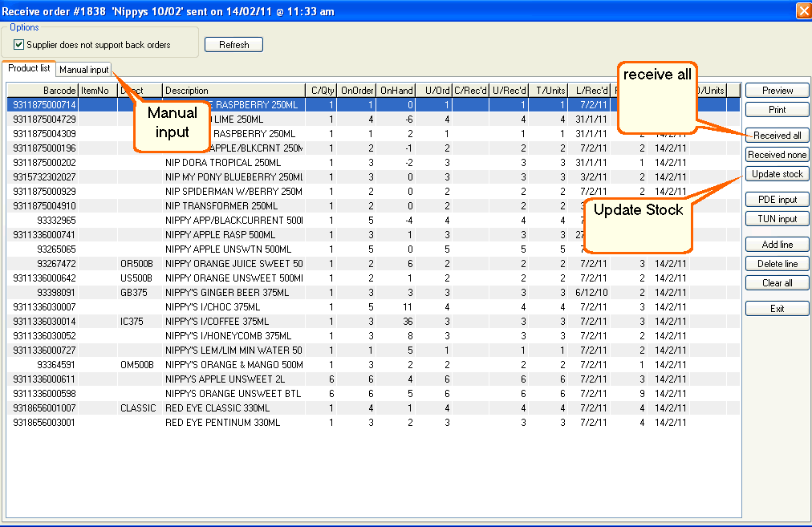Click the Preview button
The image size is (812, 527).
coord(777,91)
